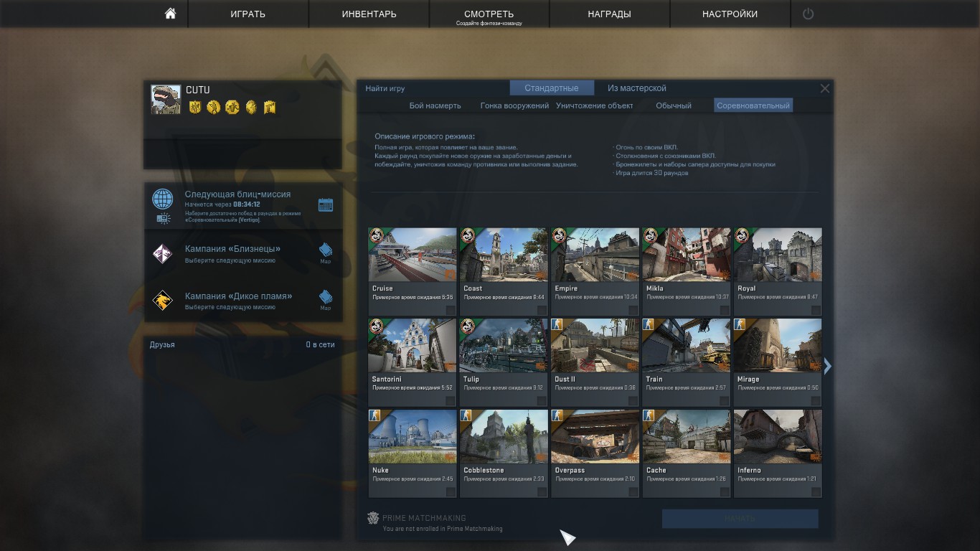Click the CS badge on Train card
This screenshot has width=980, height=551.
tap(649, 324)
